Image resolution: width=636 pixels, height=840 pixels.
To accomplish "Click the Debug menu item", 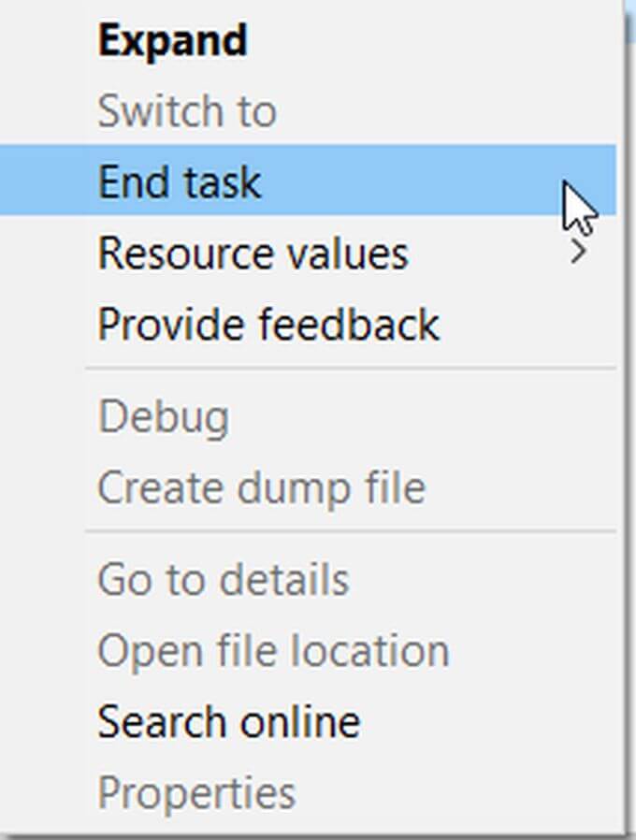I will click(x=163, y=417).
